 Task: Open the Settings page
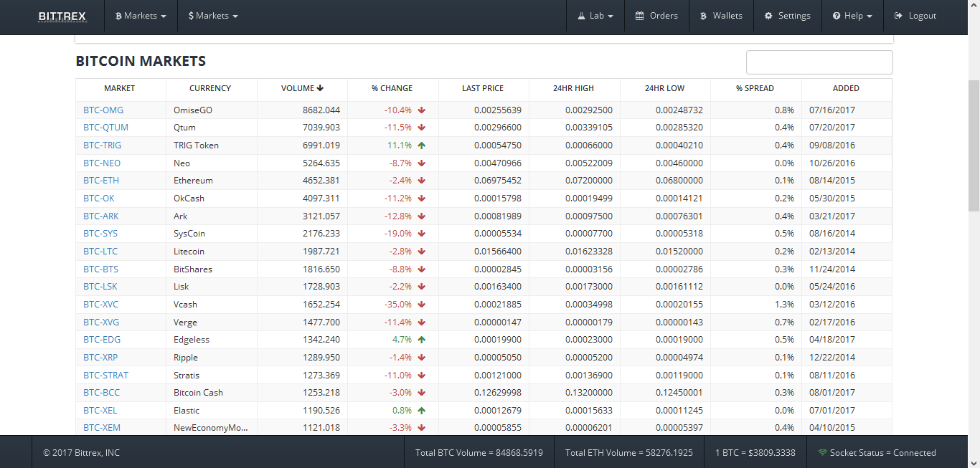click(x=787, y=16)
